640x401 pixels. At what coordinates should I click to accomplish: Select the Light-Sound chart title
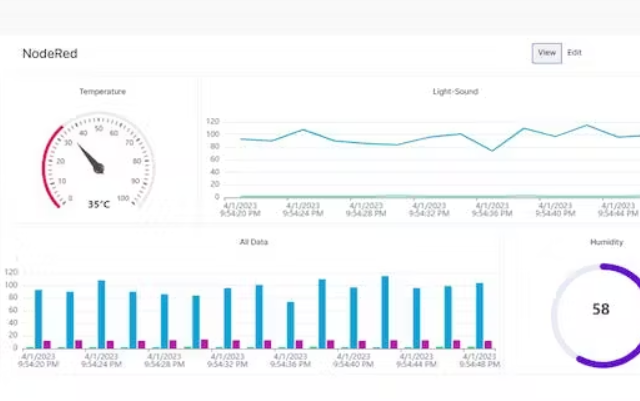[454, 92]
